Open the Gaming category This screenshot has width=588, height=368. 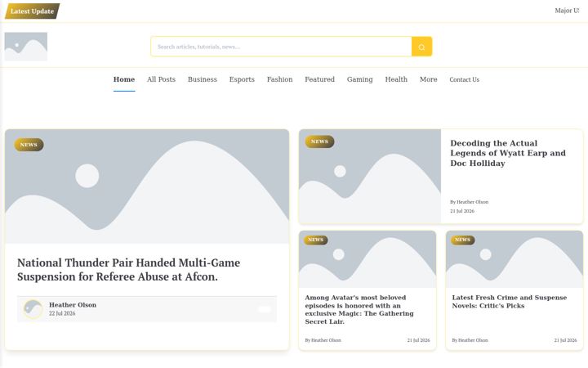359,79
